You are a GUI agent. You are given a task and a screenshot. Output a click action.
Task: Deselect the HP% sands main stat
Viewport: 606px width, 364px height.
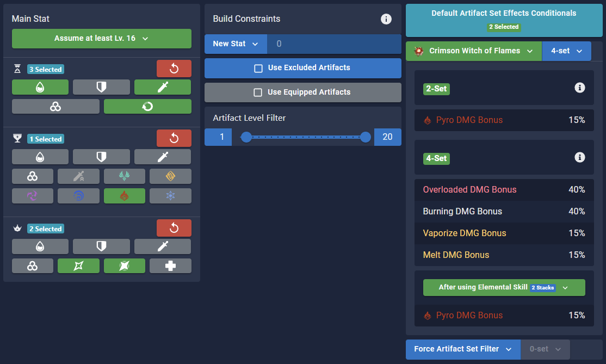40,87
